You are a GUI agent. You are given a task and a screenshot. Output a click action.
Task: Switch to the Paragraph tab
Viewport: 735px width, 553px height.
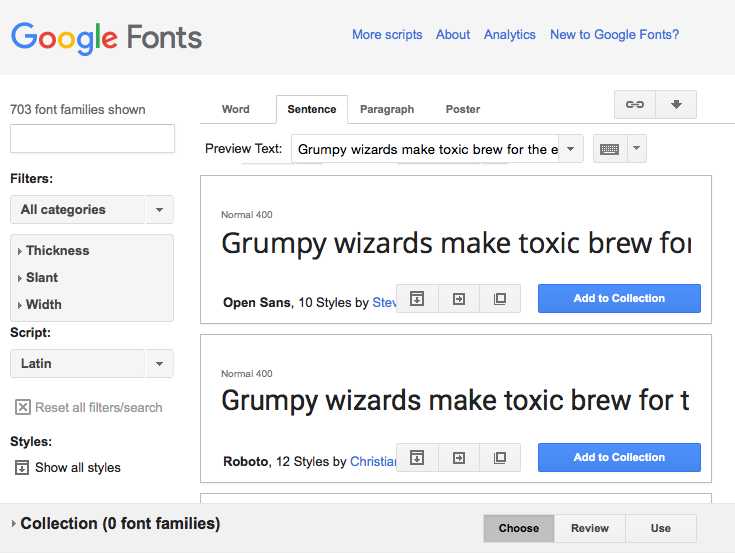tap(387, 109)
